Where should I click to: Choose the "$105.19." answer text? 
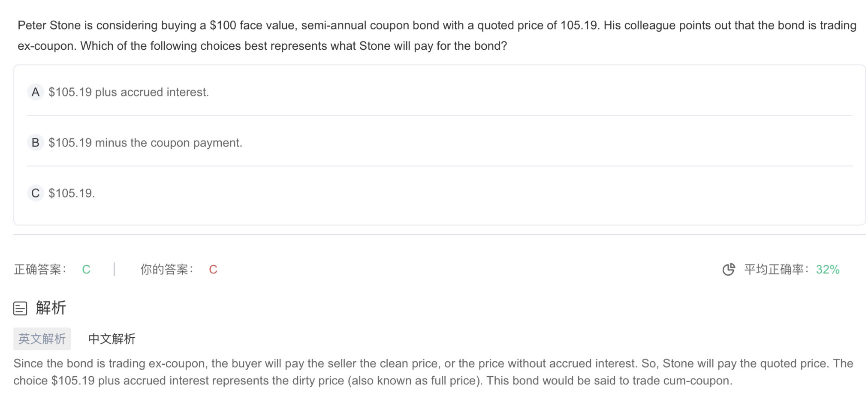coord(72,193)
